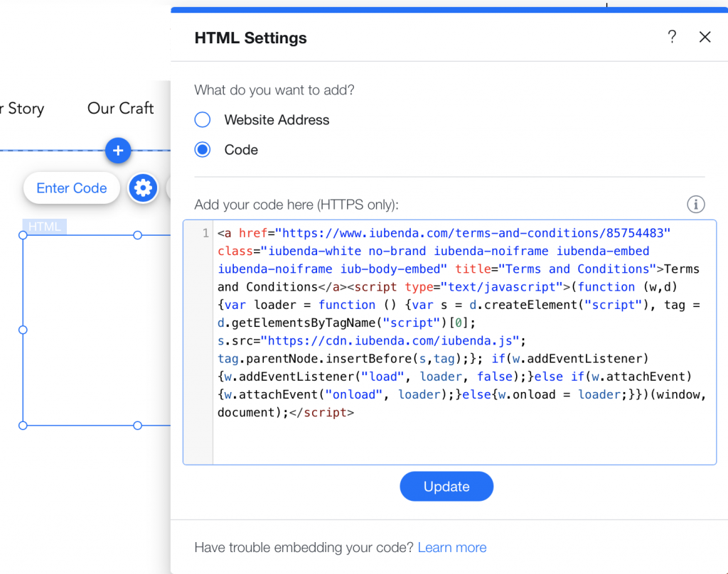
Task: Select the Our Story navigation item
Action: pyautogui.click(x=22, y=108)
